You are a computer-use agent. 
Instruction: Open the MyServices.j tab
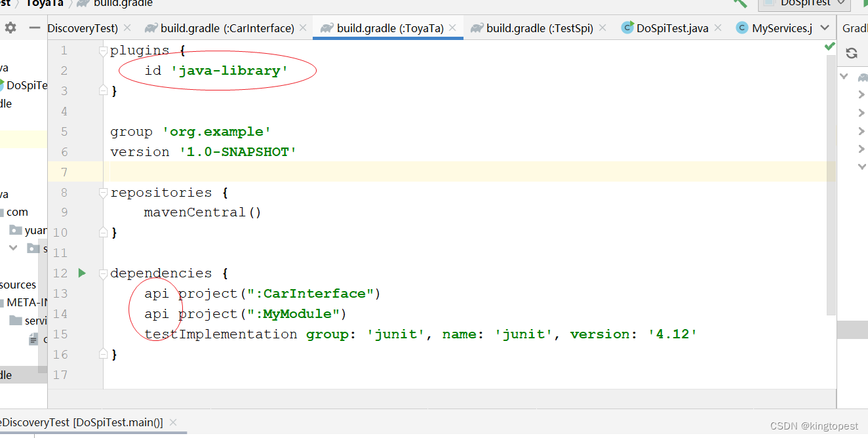point(774,28)
